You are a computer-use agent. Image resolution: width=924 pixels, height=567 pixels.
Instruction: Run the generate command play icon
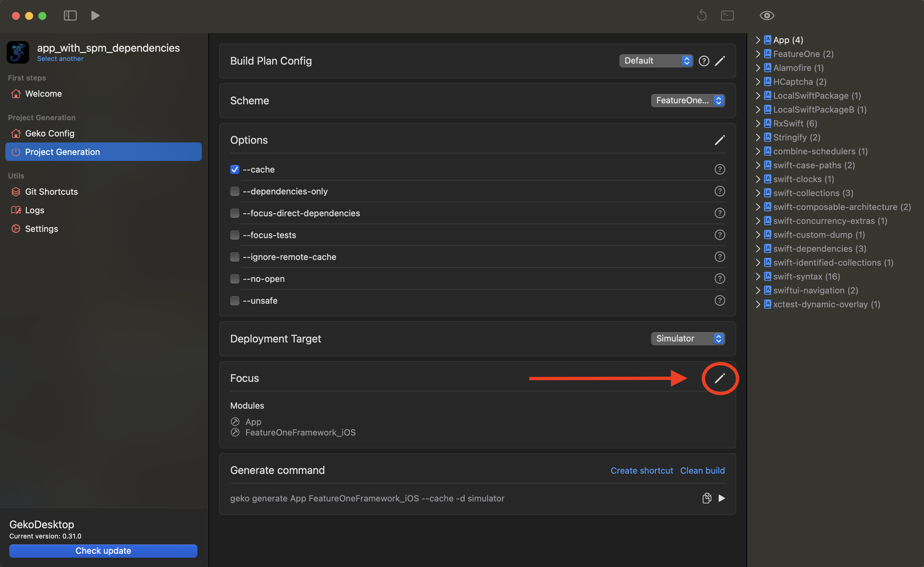pyautogui.click(x=722, y=498)
